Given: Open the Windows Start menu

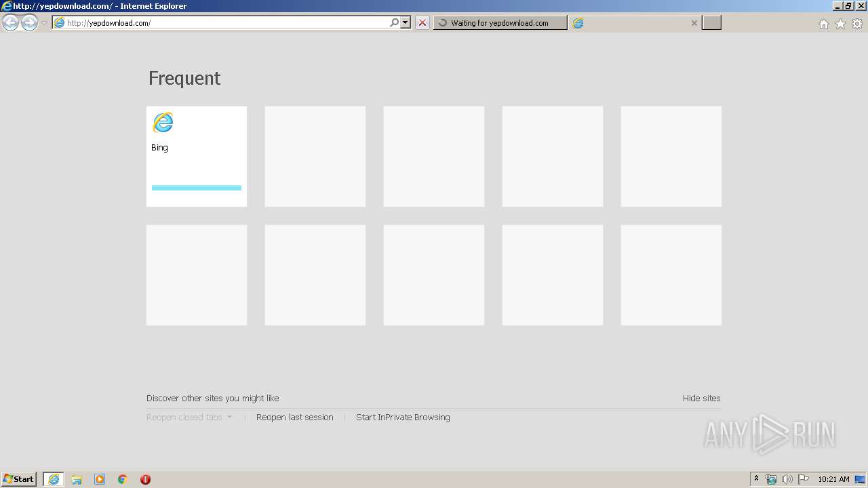Looking at the screenshot, I should 19,479.
